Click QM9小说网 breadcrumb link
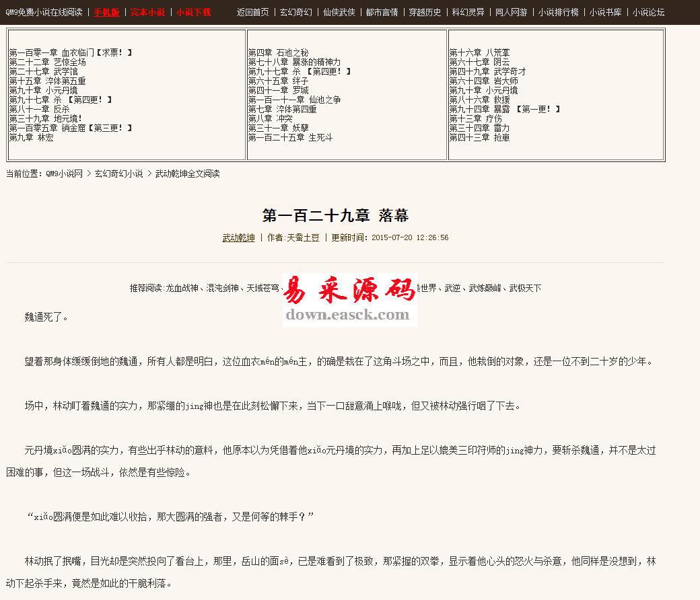Viewport: 700px width, 600px height. tap(64, 174)
